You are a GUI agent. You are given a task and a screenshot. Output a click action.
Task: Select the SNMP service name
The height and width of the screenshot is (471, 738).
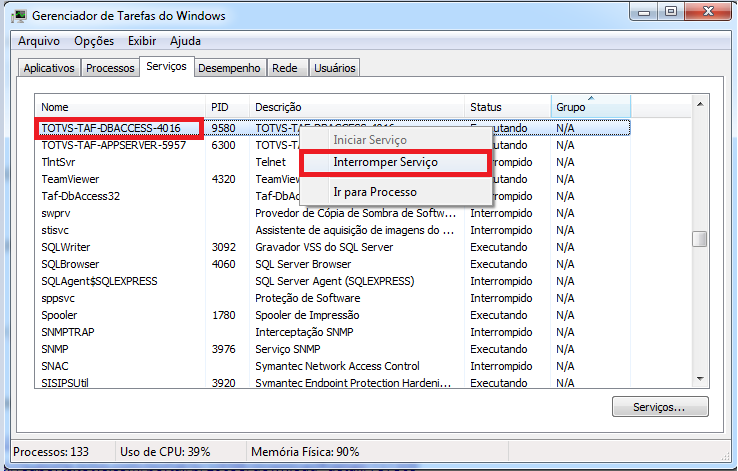(55, 349)
